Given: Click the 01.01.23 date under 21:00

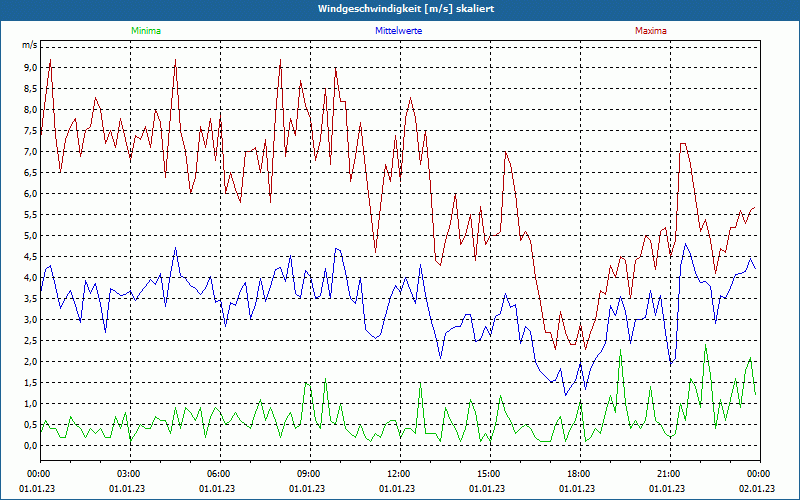Looking at the screenshot, I should 667,489.
